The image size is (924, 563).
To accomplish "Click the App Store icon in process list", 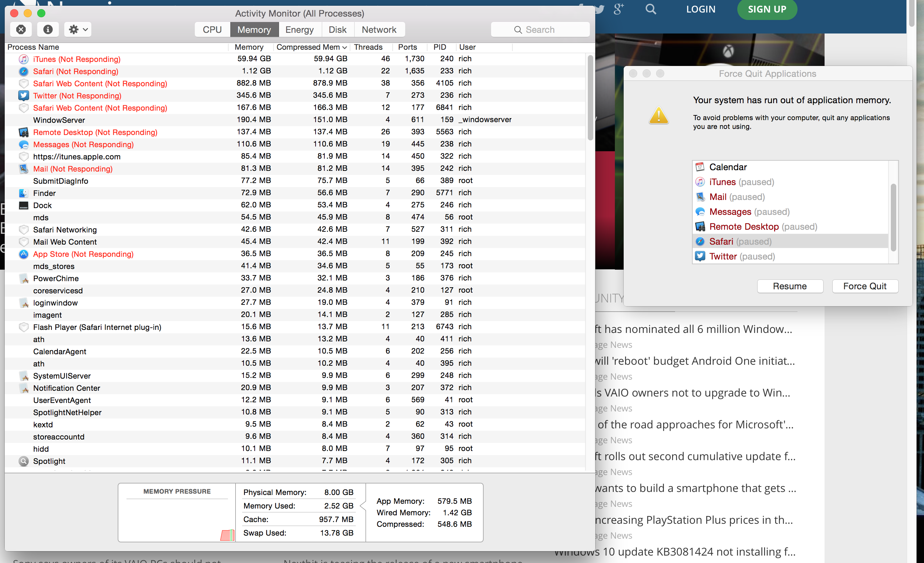I will click(x=24, y=254).
